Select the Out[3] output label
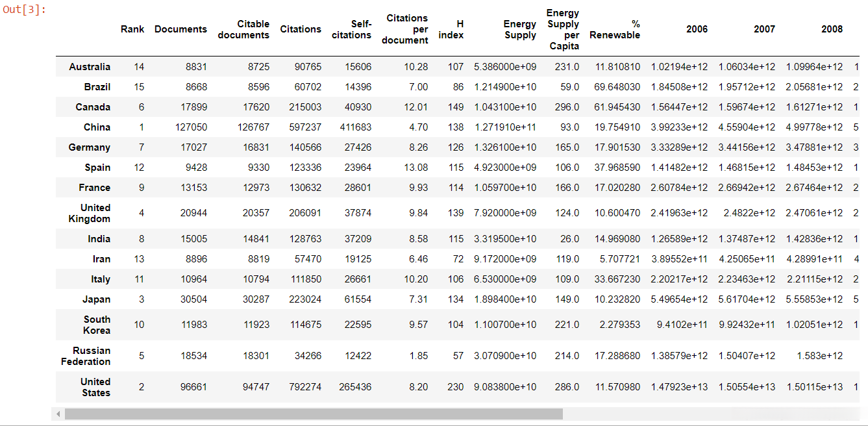This screenshot has width=868, height=426. (x=25, y=10)
